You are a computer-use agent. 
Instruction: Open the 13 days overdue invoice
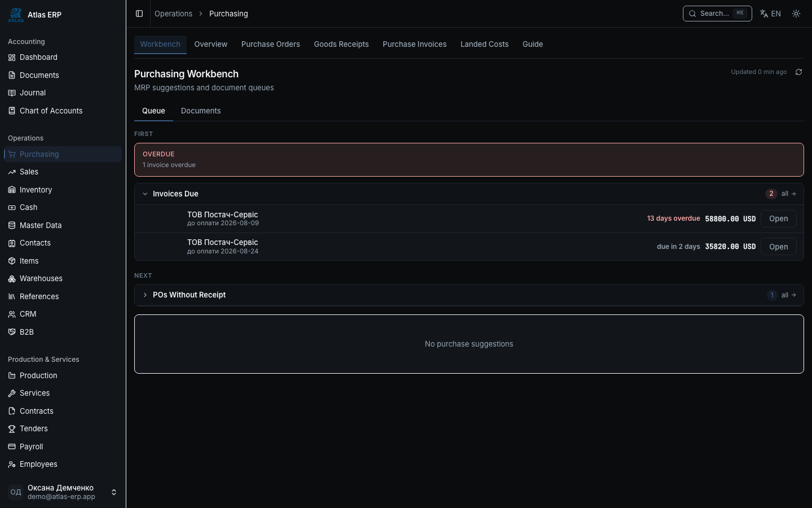(x=778, y=218)
